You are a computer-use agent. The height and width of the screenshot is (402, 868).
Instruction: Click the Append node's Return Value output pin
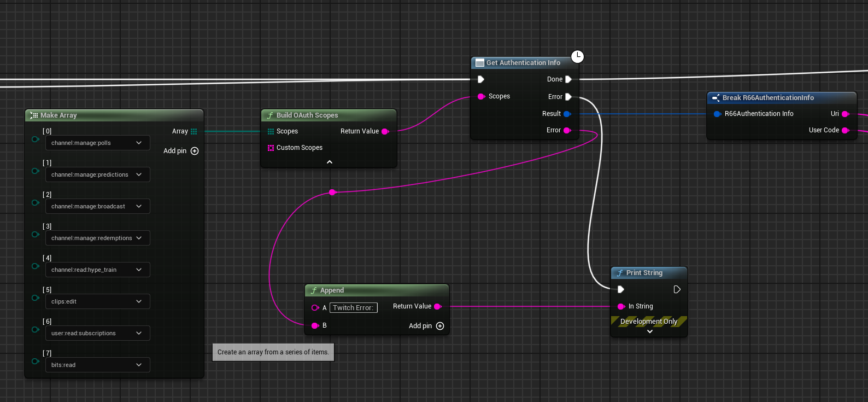[438, 306]
